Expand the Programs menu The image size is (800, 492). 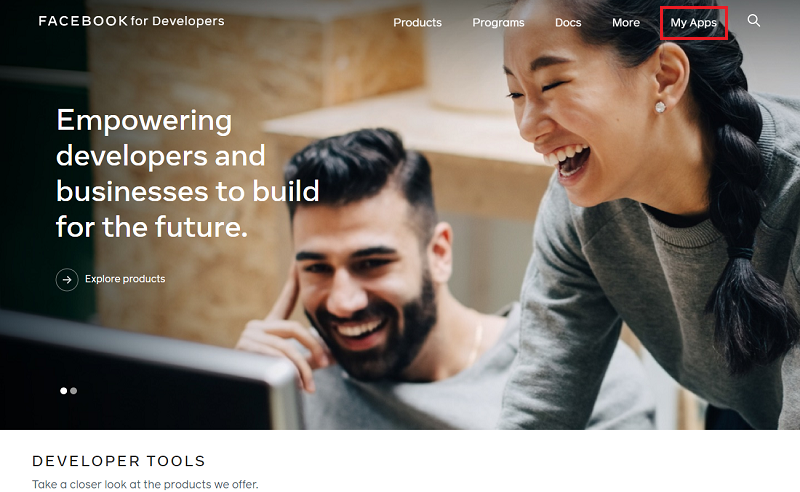498,22
